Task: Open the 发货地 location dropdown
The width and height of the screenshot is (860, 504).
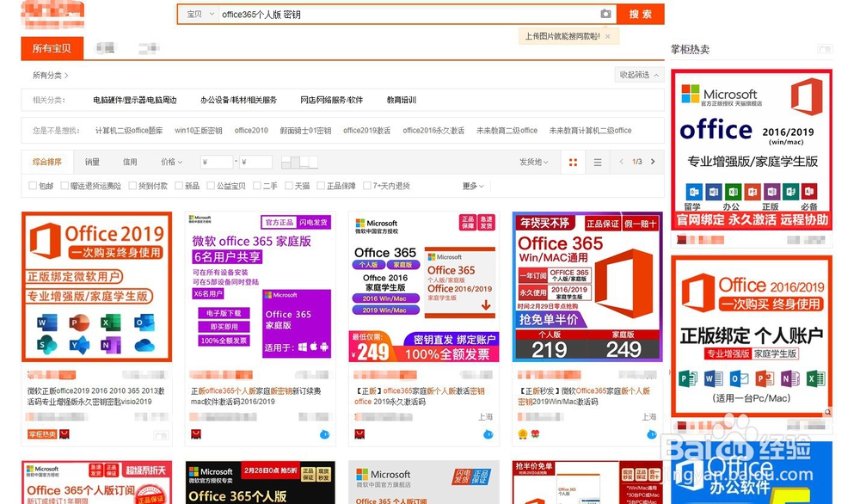Action: [534, 162]
